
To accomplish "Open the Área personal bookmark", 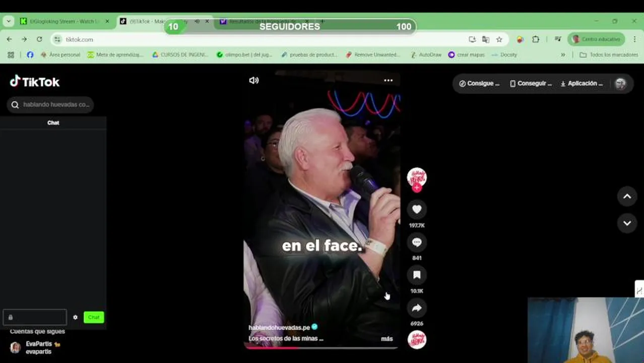I will 60,54.
